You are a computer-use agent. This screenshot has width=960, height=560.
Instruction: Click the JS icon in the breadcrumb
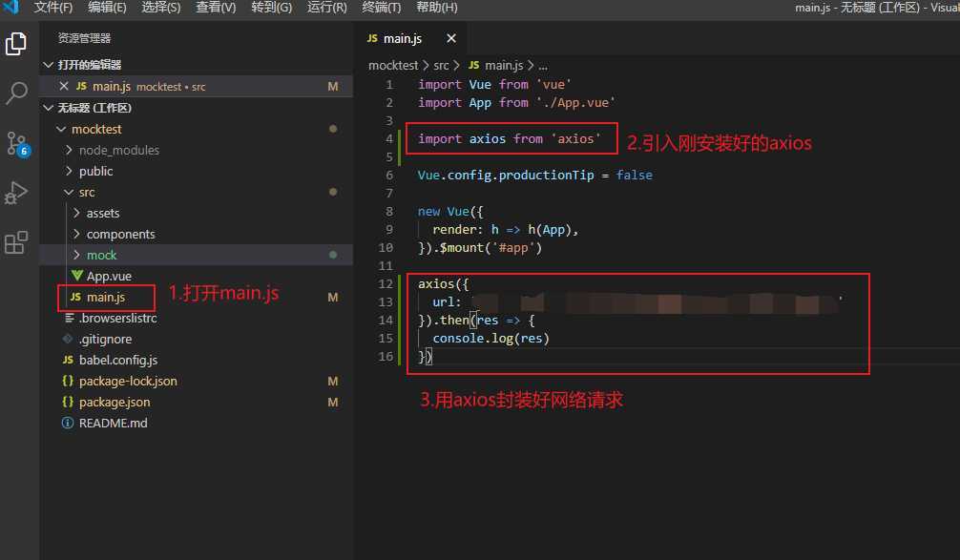click(474, 65)
